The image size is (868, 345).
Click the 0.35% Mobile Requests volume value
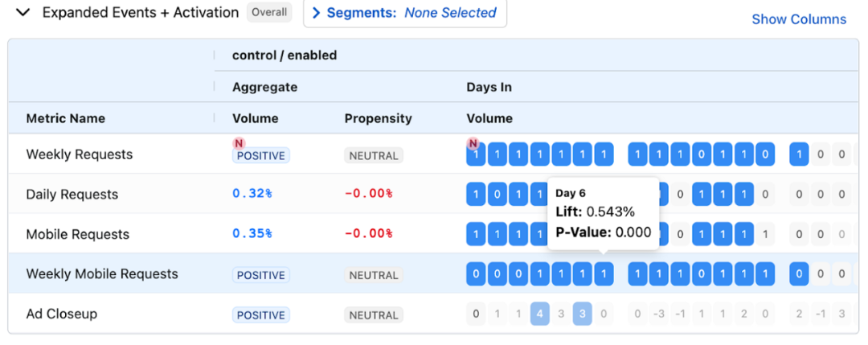click(252, 234)
